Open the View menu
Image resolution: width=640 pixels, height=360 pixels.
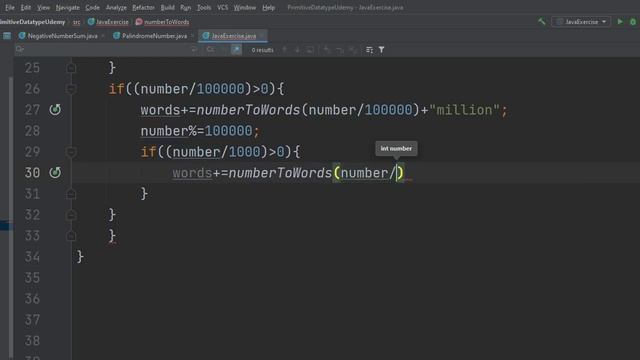point(43,7)
